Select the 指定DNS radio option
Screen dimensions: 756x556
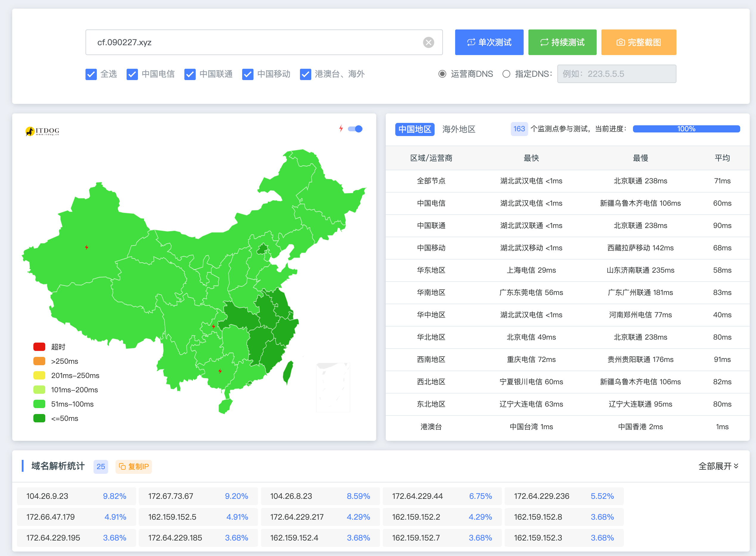[x=506, y=74]
